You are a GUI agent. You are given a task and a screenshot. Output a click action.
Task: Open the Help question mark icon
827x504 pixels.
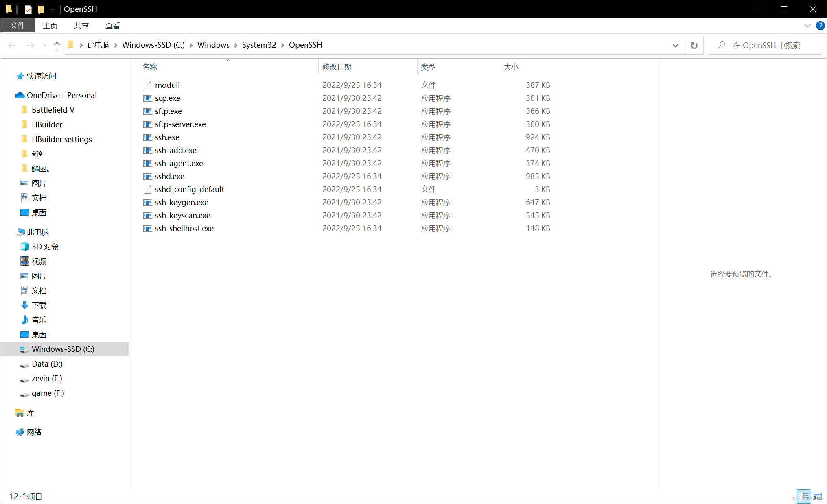(820, 26)
